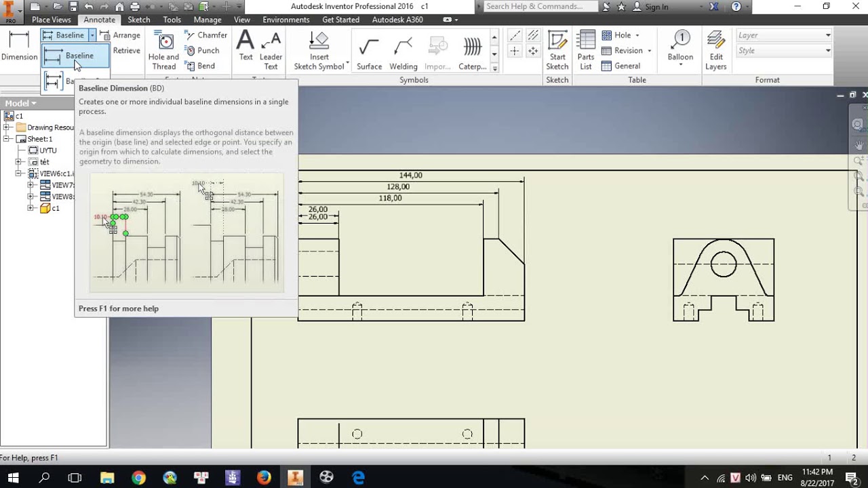Screen dimensions: 868x488
Task: Click the Arrange dimensions tool
Action: pos(121,35)
